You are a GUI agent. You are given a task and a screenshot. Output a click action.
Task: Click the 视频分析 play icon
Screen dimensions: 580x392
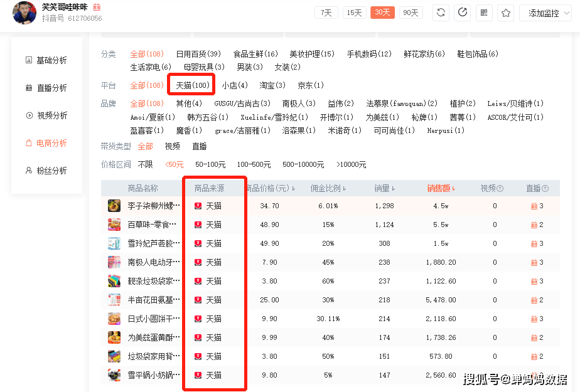coord(30,115)
